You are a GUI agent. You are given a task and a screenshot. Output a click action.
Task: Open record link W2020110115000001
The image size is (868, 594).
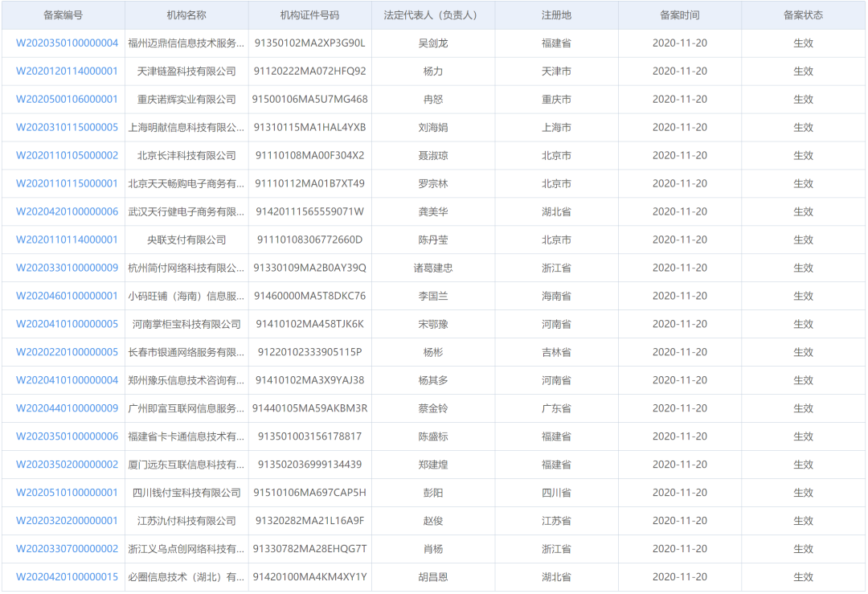(x=67, y=184)
